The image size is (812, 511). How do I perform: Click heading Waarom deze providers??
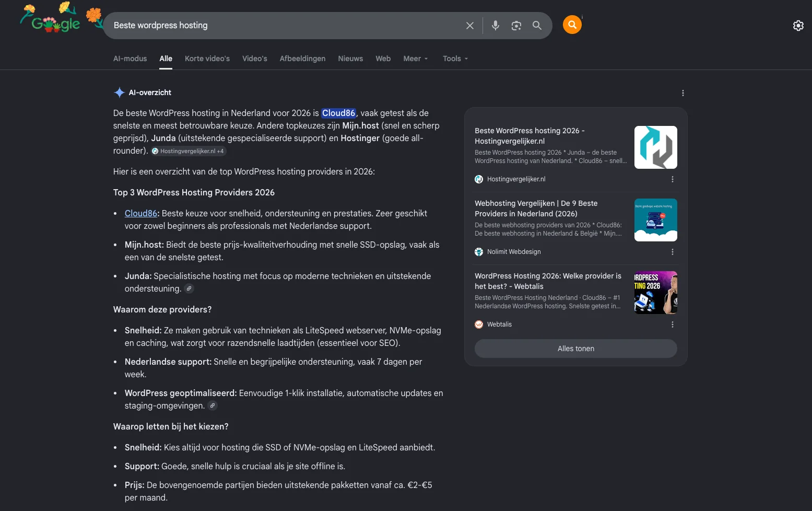(162, 309)
